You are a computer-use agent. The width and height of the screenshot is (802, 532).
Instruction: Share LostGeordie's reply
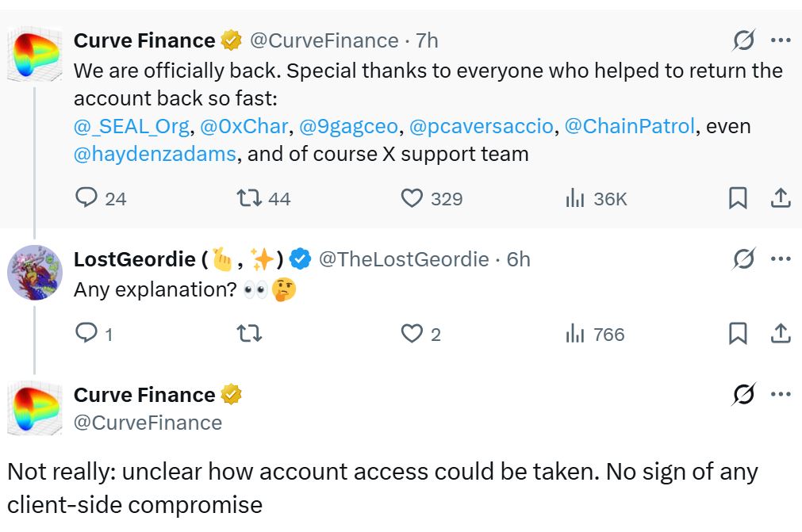tap(781, 334)
